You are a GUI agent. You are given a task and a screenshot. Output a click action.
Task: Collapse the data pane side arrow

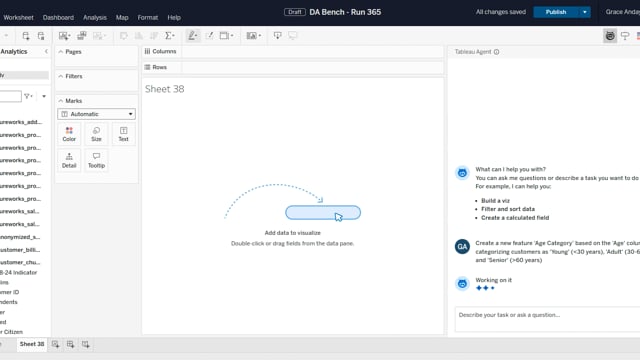coord(46,51)
